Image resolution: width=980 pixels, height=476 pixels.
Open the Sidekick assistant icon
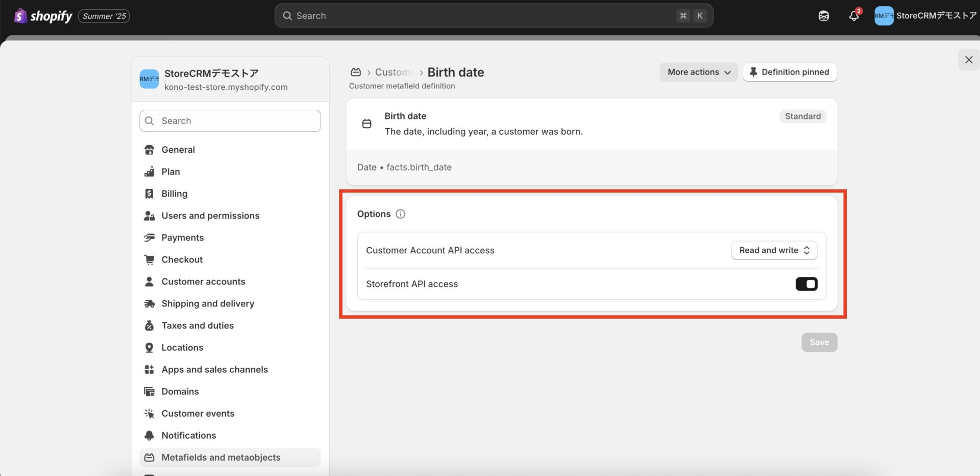pos(823,16)
